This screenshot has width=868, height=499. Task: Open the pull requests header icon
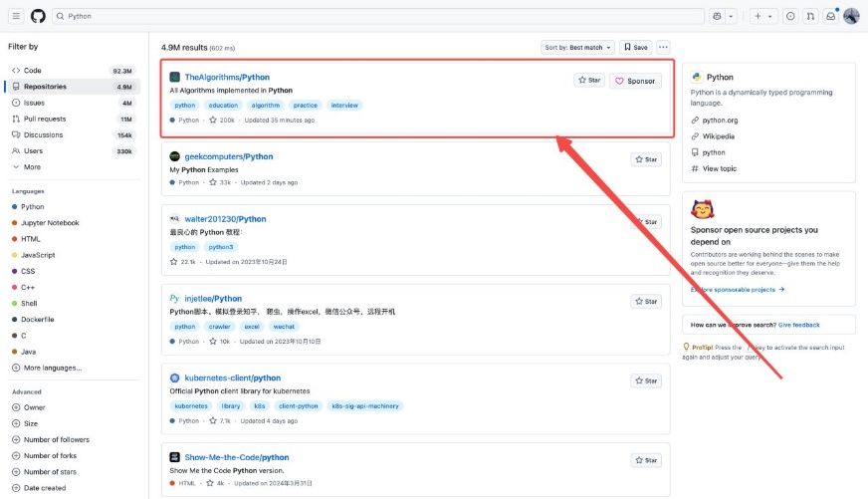pos(810,16)
